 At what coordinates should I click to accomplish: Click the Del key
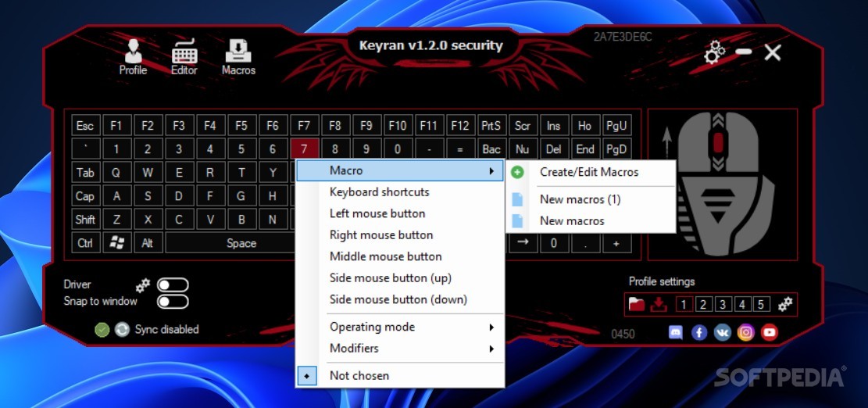[x=554, y=149]
